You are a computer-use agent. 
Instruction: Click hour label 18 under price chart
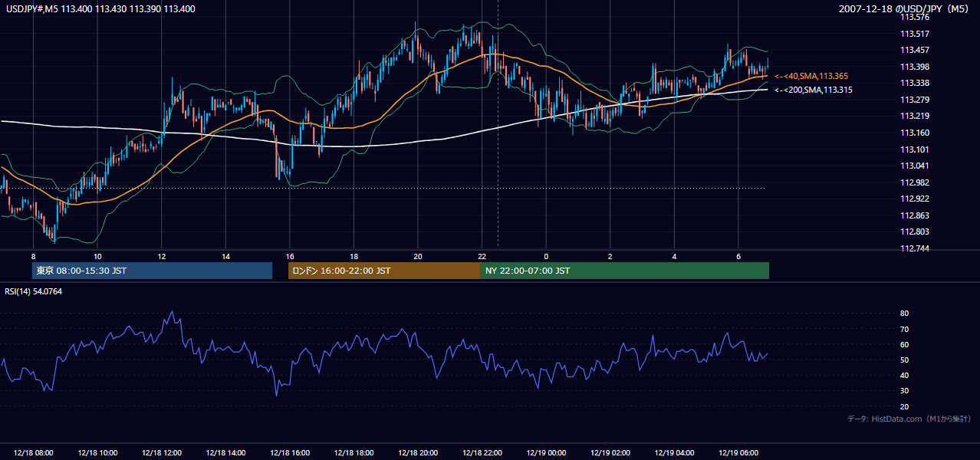click(354, 256)
